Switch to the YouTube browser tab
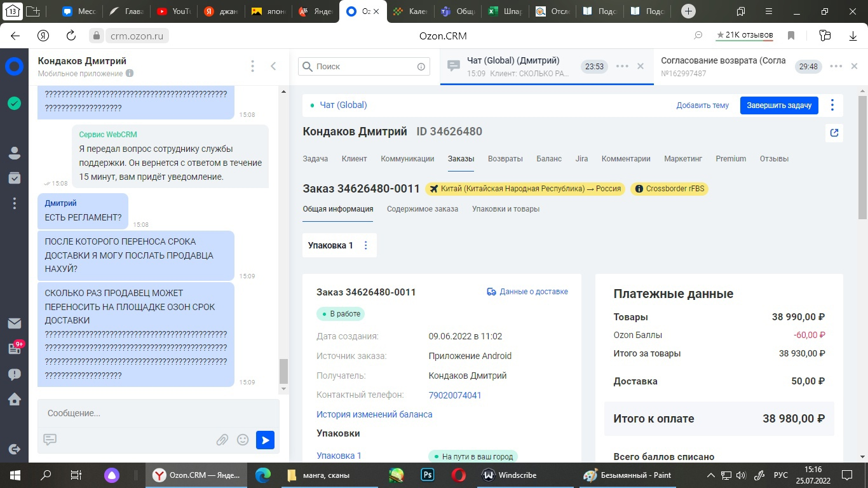 pos(173,11)
